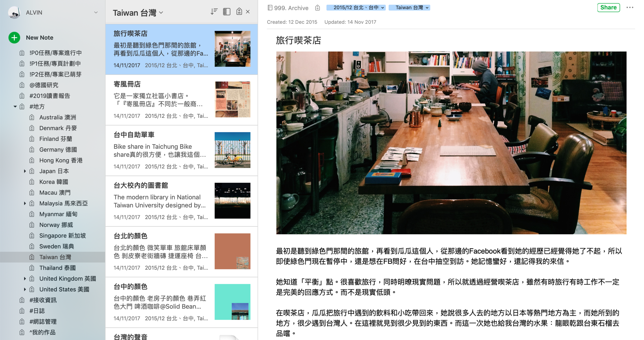
Task: Expand the Malaysia 馬來西亞 tag
Action: coord(25,203)
